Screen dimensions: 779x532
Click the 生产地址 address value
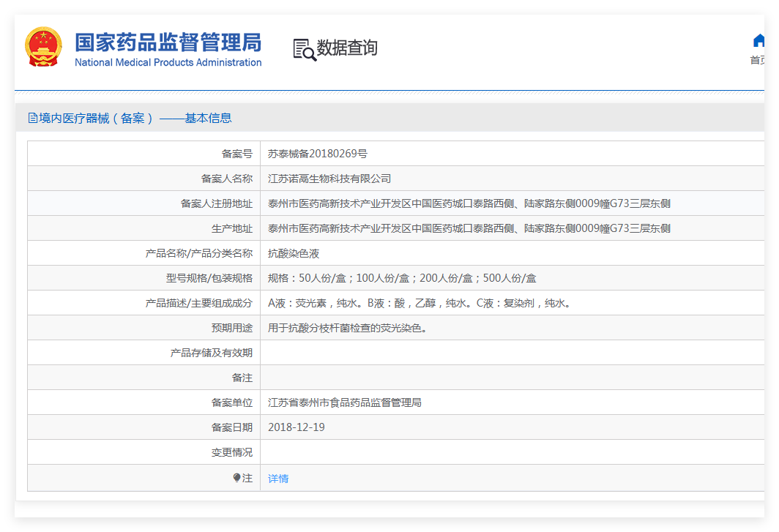point(469,228)
